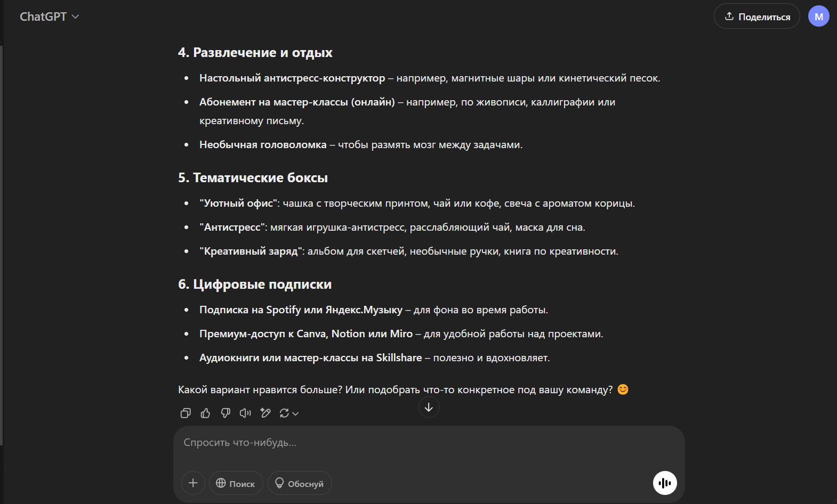Image resolution: width=837 pixels, height=504 pixels.
Task: Click the regenerate response arrows icon
Action: point(284,413)
